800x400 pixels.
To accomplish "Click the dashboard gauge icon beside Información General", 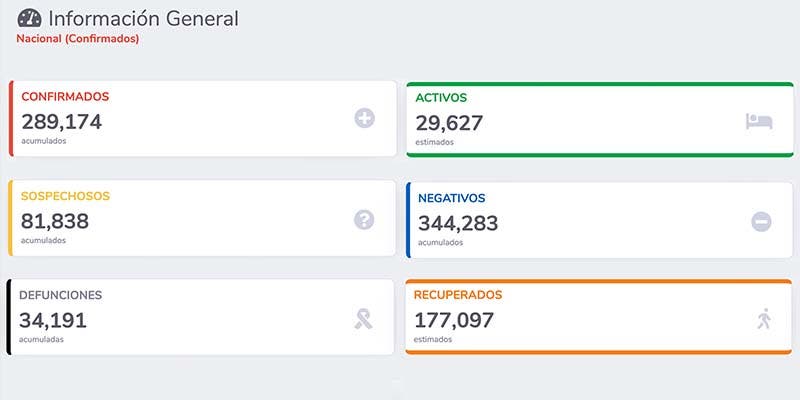I will 30,18.
